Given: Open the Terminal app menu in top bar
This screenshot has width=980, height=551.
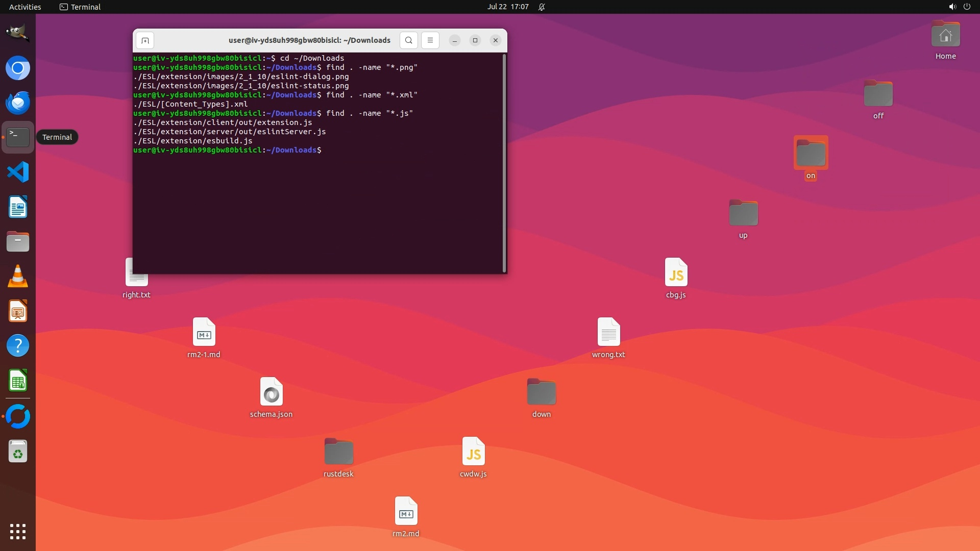Looking at the screenshot, I should pyautogui.click(x=80, y=7).
